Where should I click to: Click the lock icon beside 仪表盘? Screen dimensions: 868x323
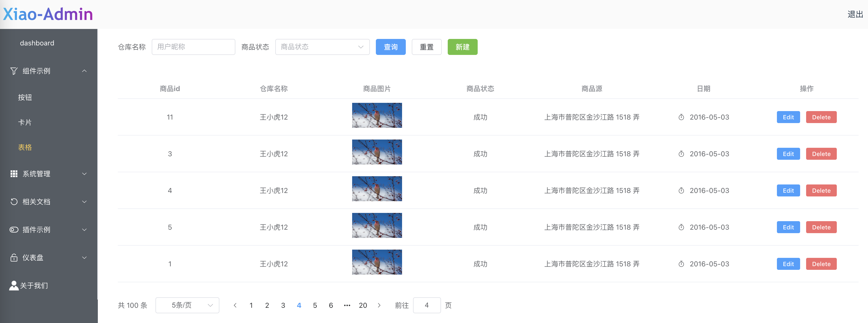(13, 258)
